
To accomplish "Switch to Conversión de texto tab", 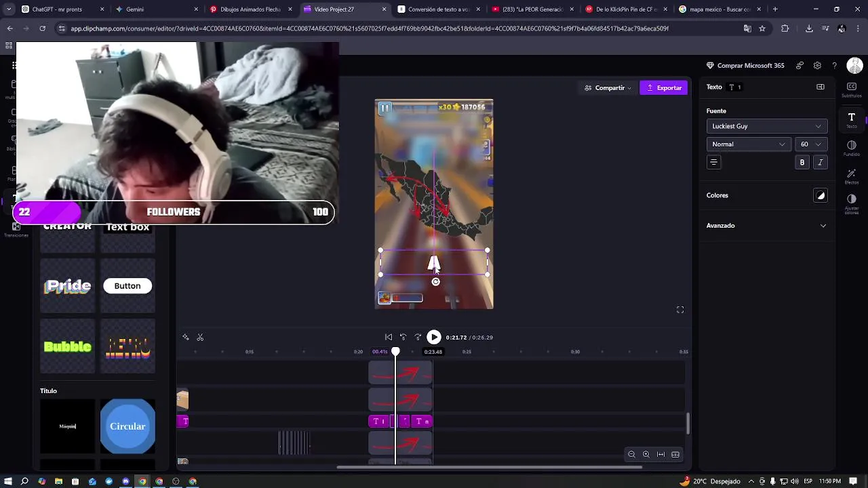I will [437, 9].
